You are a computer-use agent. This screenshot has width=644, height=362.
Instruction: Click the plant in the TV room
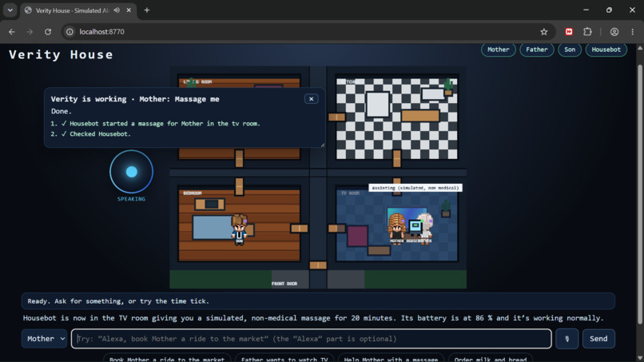pyautogui.click(x=446, y=209)
